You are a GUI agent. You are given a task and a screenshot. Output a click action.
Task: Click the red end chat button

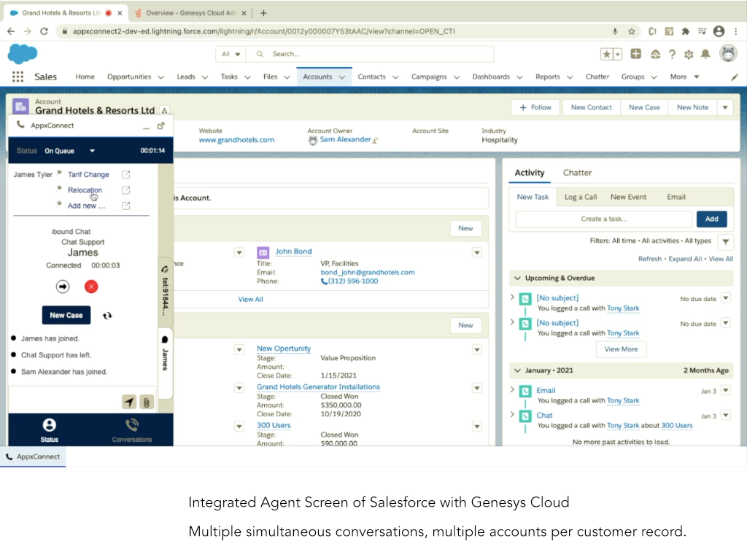click(x=91, y=287)
